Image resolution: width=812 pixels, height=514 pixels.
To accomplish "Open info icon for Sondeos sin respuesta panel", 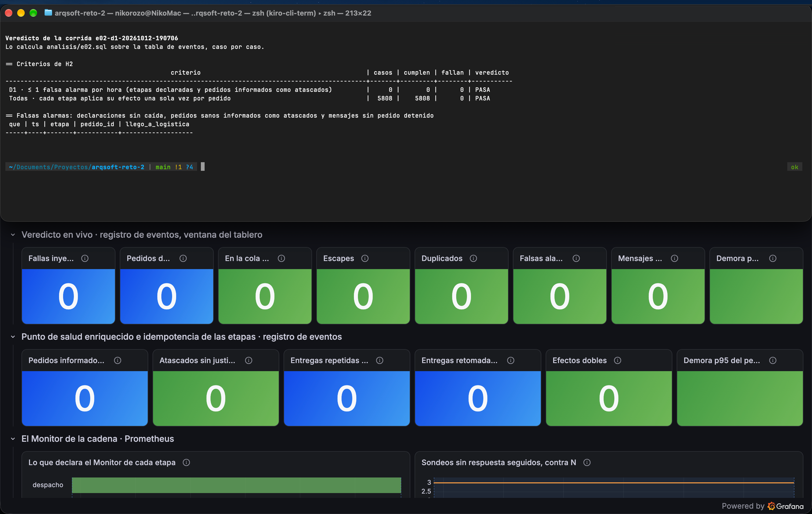I will (587, 462).
